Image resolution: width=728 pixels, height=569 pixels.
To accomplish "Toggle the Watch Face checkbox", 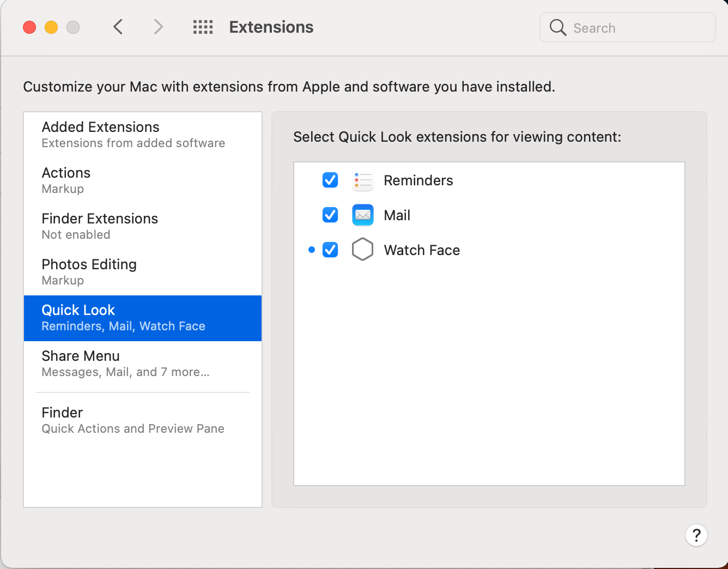I will pyautogui.click(x=330, y=250).
